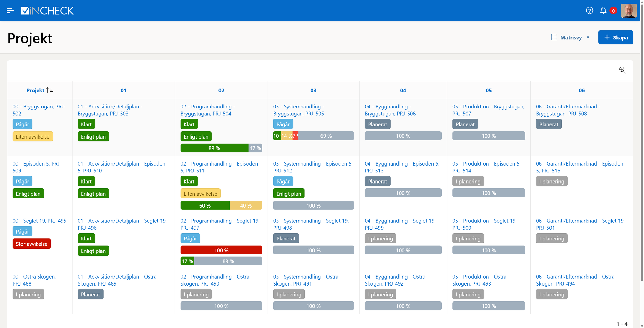The width and height of the screenshot is (644, 328).
Task: Open the hamburger navigation menu
Action: tap(10, 11)
